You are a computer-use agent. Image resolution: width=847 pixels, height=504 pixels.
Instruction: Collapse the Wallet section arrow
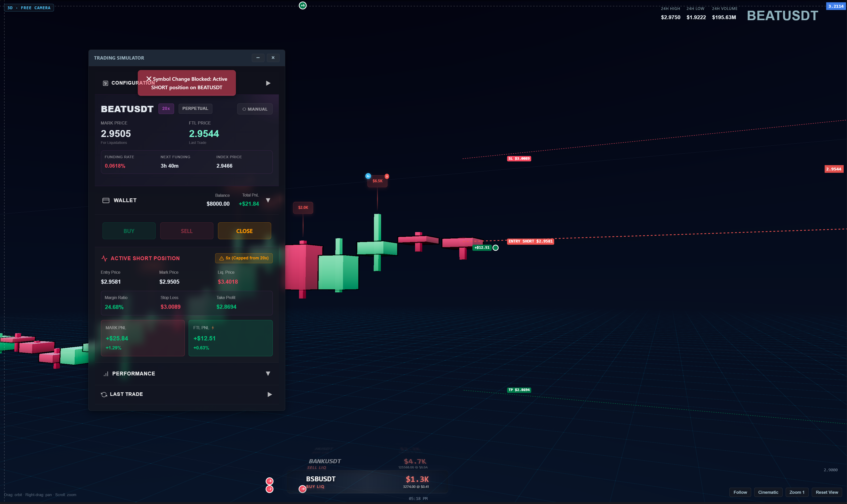tap(268, 200)
